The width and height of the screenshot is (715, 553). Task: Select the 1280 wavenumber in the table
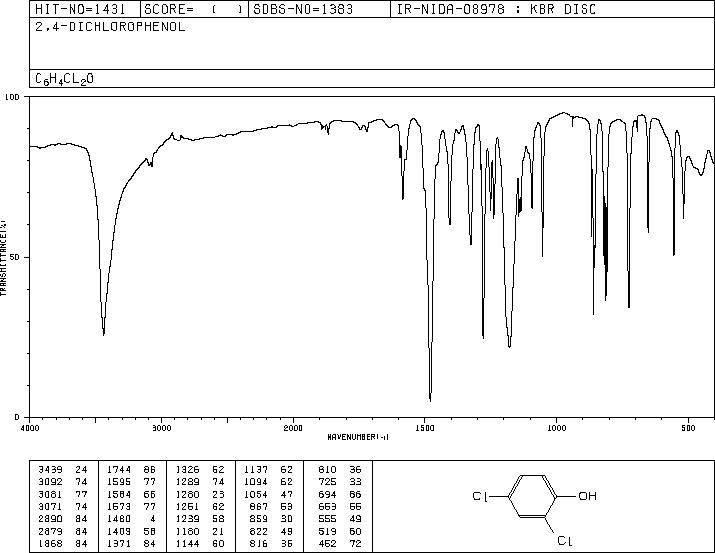click(187, 494)
